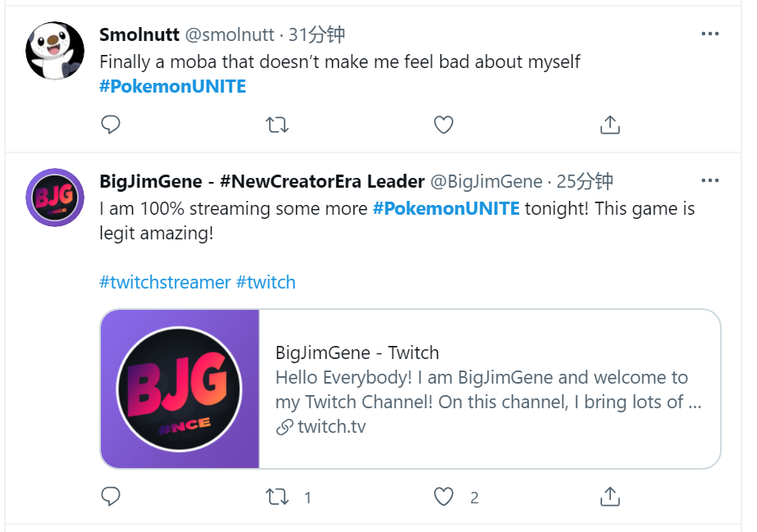Screen dimensions: 757x532
Task: Retweet BigJimGene's streaming tweet
Action: pyautogui.click(x=277, y=497)
